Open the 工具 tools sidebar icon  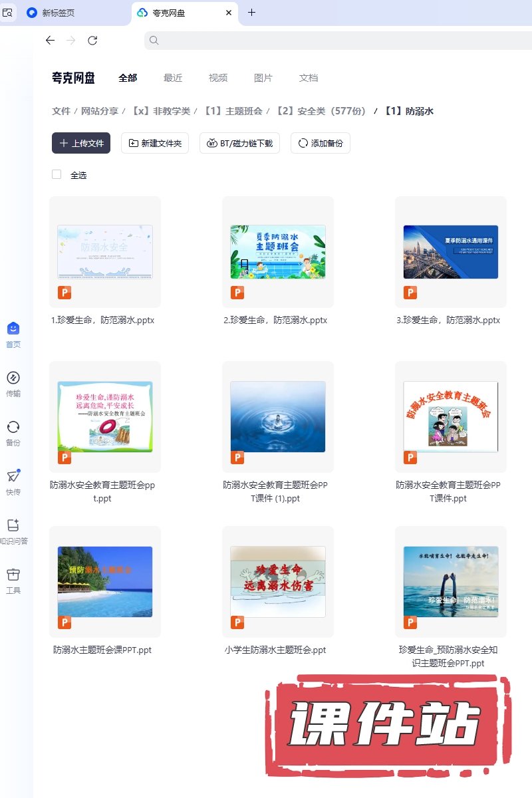pos(13,575)
